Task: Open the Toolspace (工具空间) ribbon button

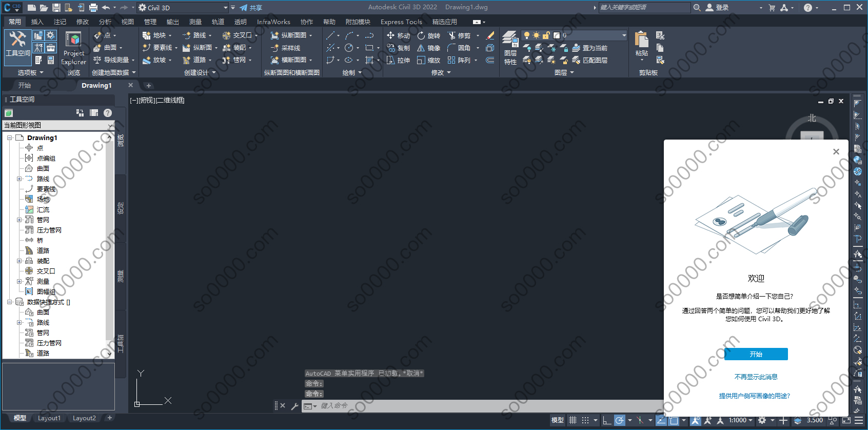Action: pos(18,48)
